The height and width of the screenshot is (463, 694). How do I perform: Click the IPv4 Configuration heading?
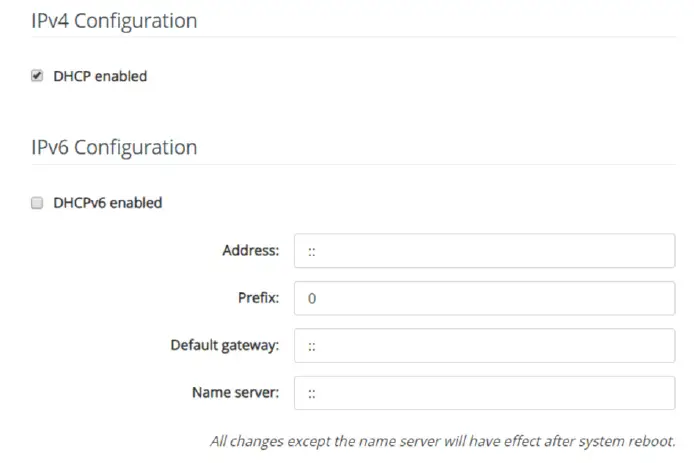tap(114, 20)
